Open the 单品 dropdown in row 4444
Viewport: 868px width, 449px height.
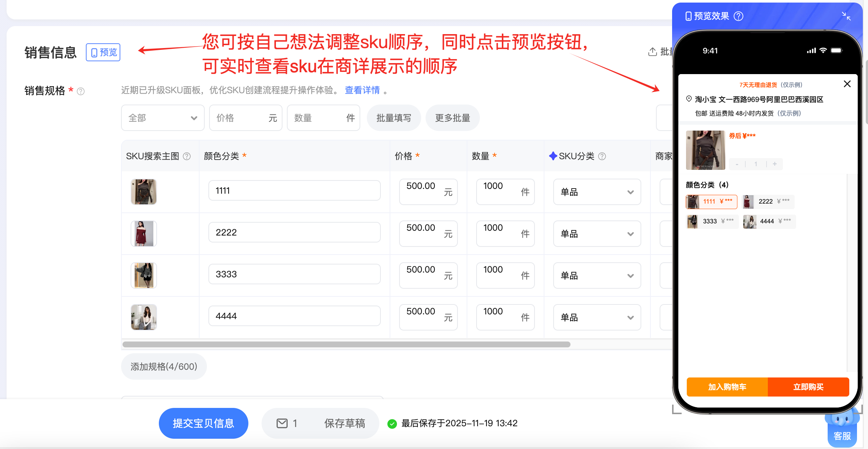[x=597, y=317]
